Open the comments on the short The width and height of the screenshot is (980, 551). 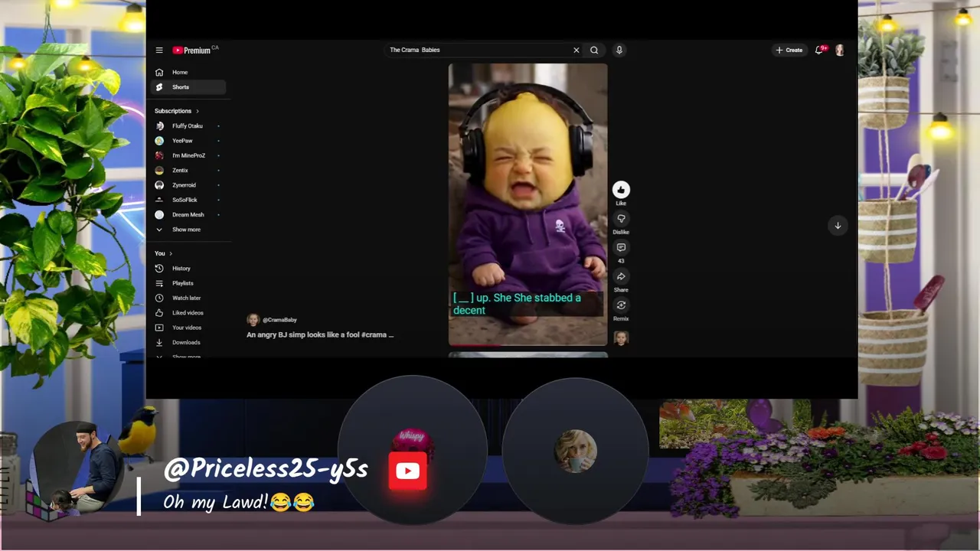coord(621,247)
